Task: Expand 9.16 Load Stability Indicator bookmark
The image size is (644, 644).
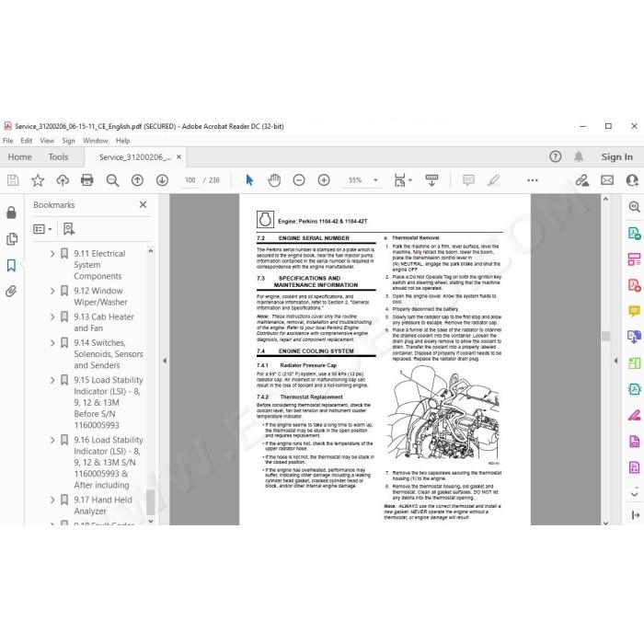Action: (52, 440)
